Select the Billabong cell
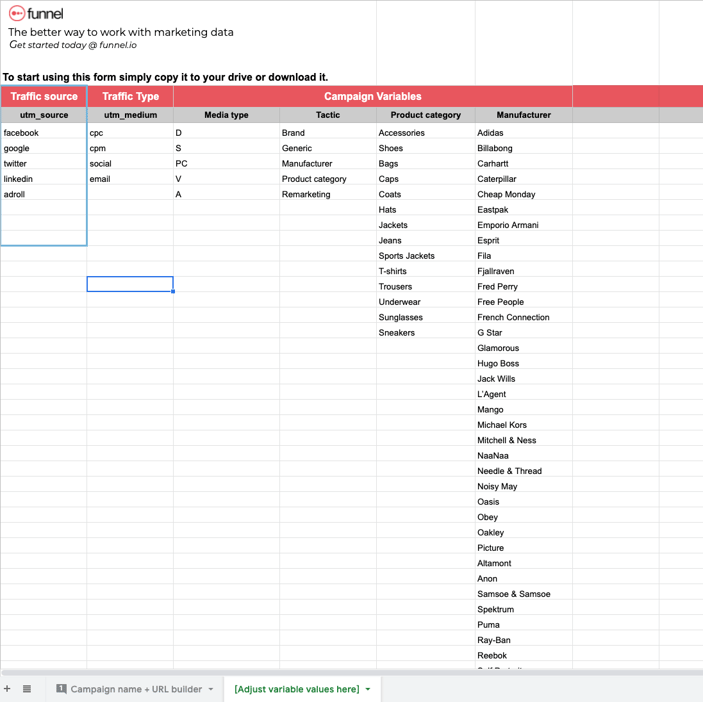 pos(524,148)
